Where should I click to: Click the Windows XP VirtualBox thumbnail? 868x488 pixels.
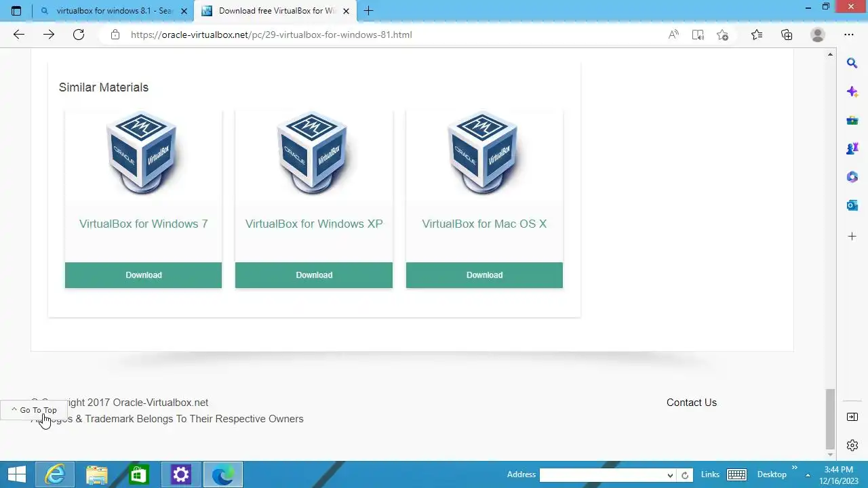click(x=313, y=152)
